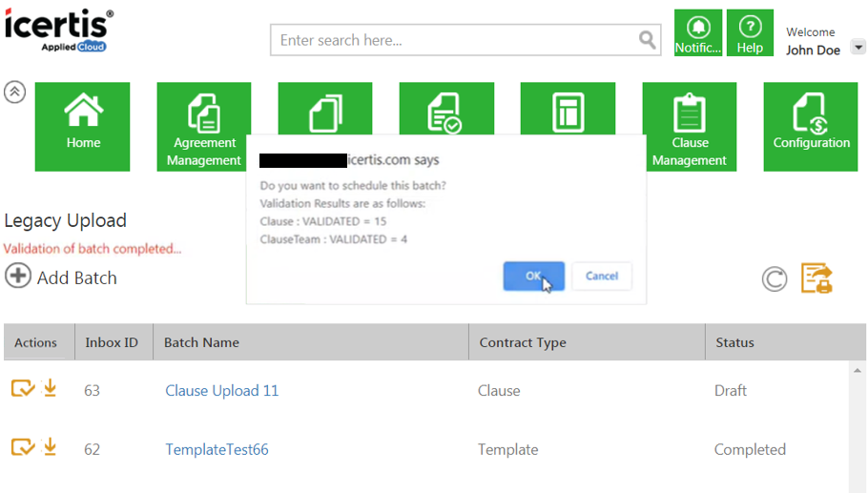This screenshot has width=868, height=493.
Task: Click the Add Batch label
Action: pyautogui.click(x=77, y=277)
